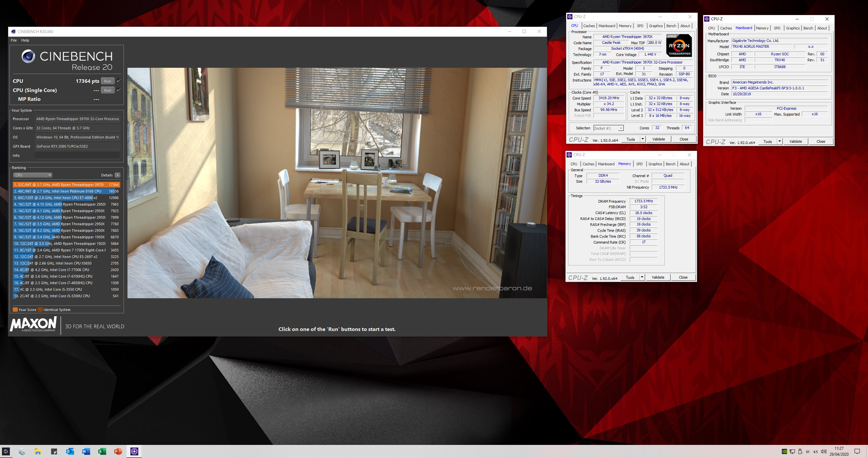Viewport: 868px width, 458px height.
Task: Open safely remove hardware tray icon
Action: click(x=800, y=451)
